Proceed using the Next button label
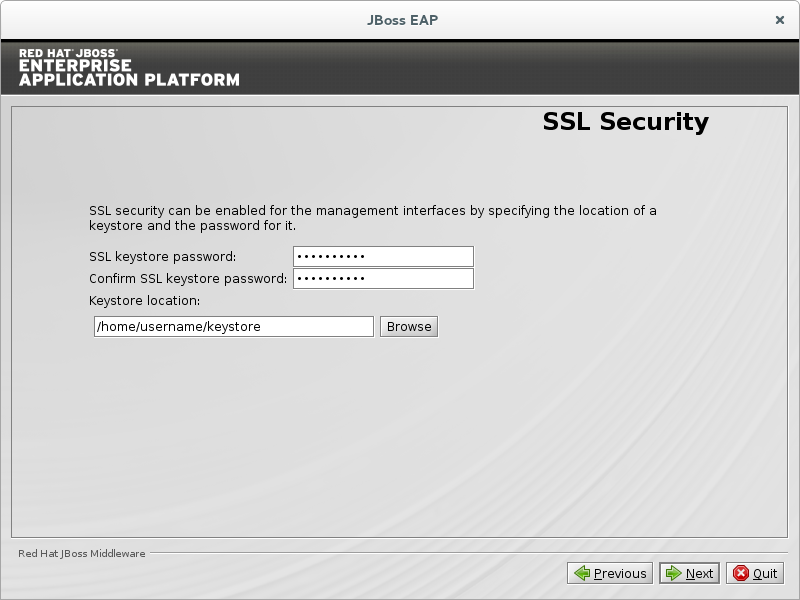 tap(699, 574)
